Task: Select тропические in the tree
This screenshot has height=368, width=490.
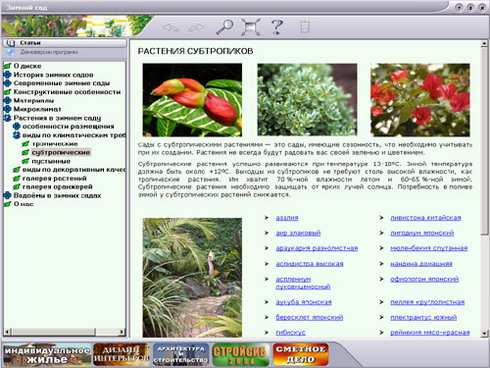Action: pos(55,144)
